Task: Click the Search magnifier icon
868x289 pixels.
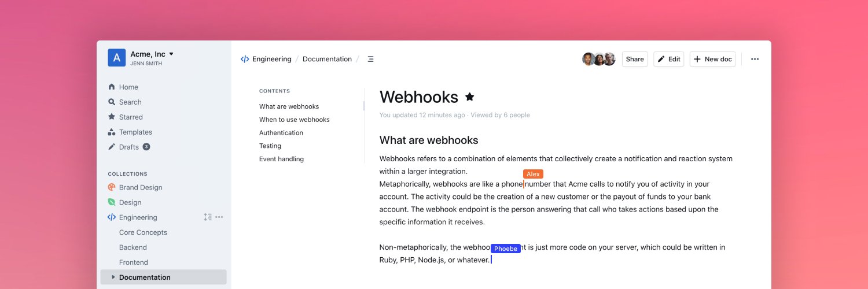Action: tap(112, 102)
